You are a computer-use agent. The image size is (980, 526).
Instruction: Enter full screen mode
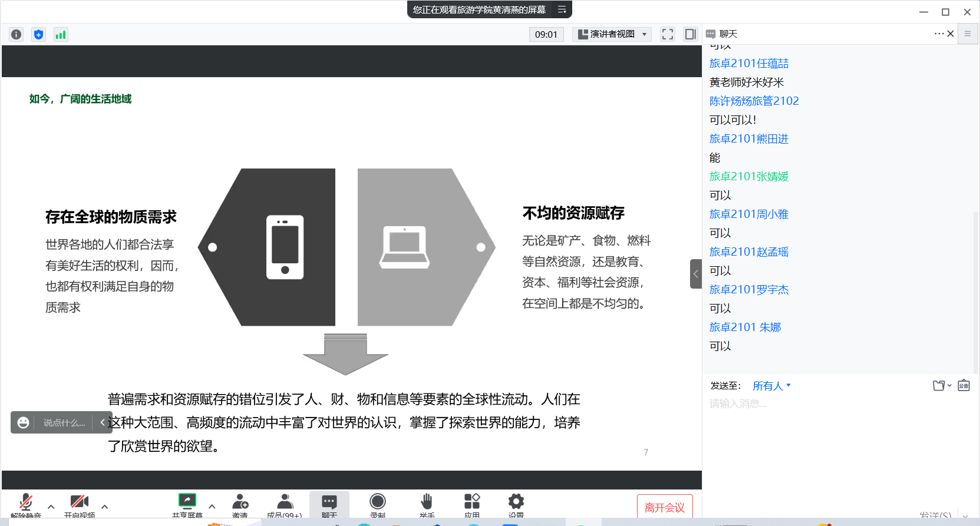pos(667,34)
